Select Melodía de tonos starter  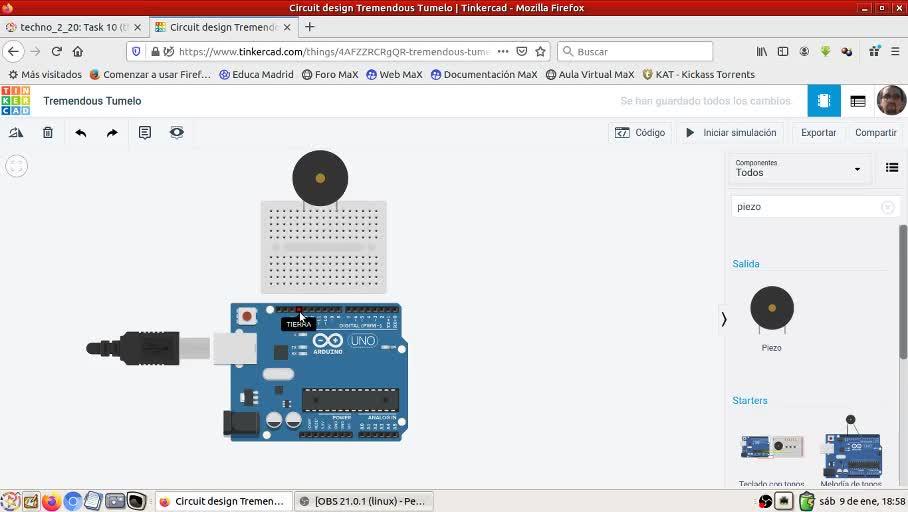(851, 452)
